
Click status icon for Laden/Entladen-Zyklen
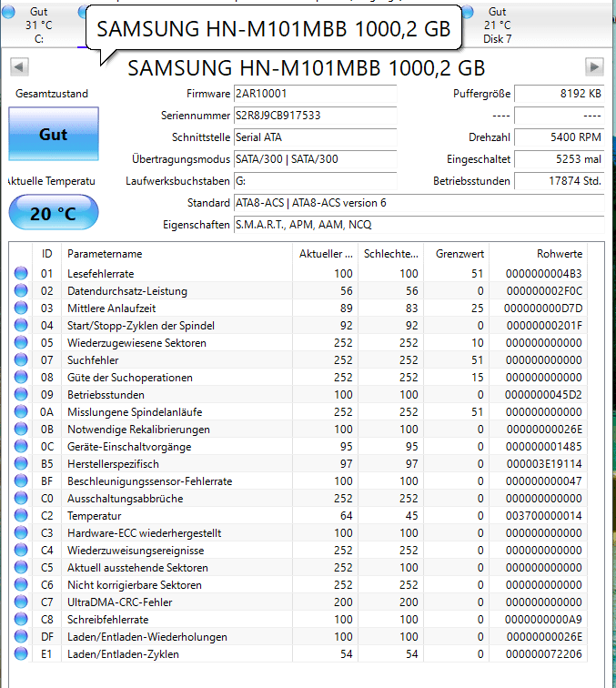click(21, 653)
